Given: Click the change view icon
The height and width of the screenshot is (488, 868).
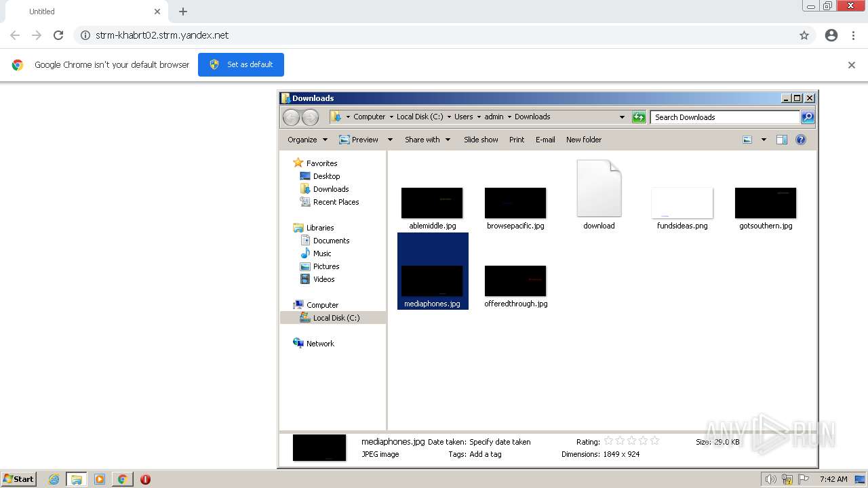Looking at the screenshot, I should [x=747, y=140].
